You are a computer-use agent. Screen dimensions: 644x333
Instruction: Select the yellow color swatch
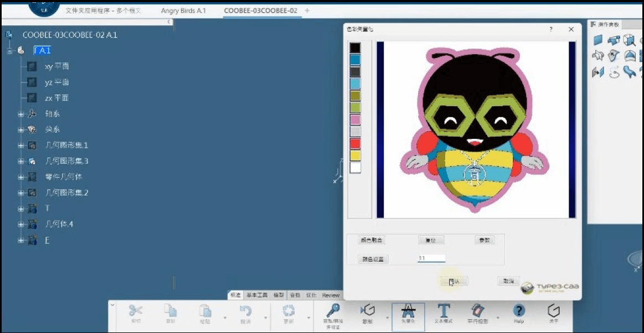355,155
